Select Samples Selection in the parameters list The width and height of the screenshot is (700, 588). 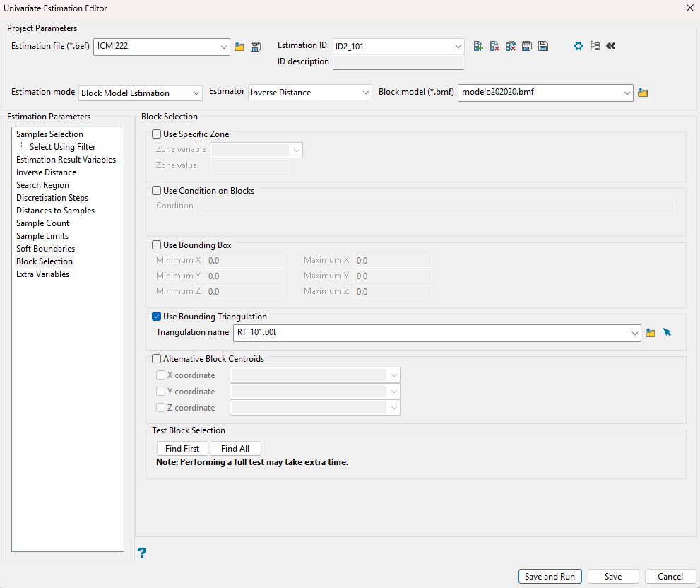(x=49, y=134)
